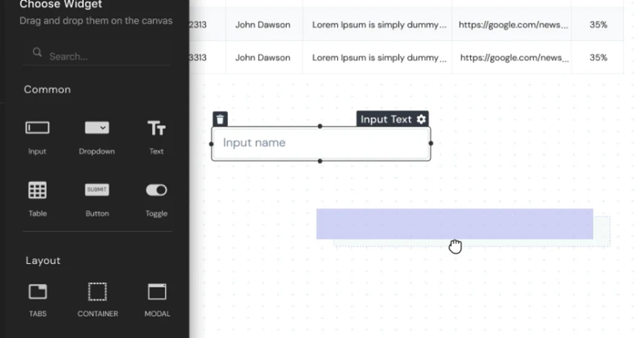
Task: Pick the Dropdown widget icon
Action: 97,128
